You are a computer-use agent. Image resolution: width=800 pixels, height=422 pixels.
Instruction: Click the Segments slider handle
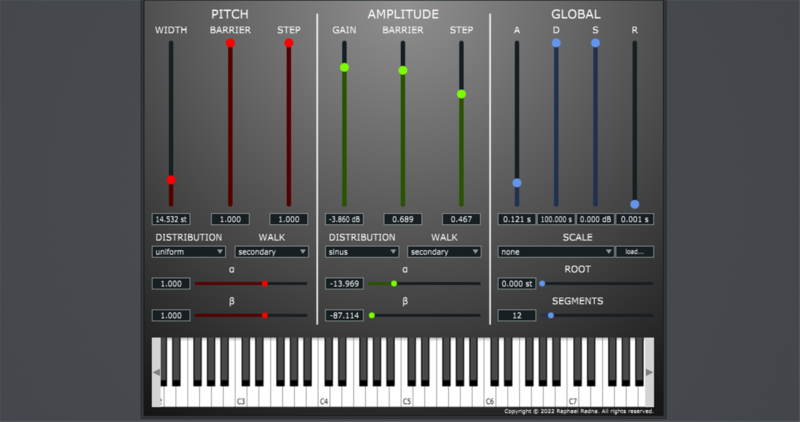pos(551,315)
